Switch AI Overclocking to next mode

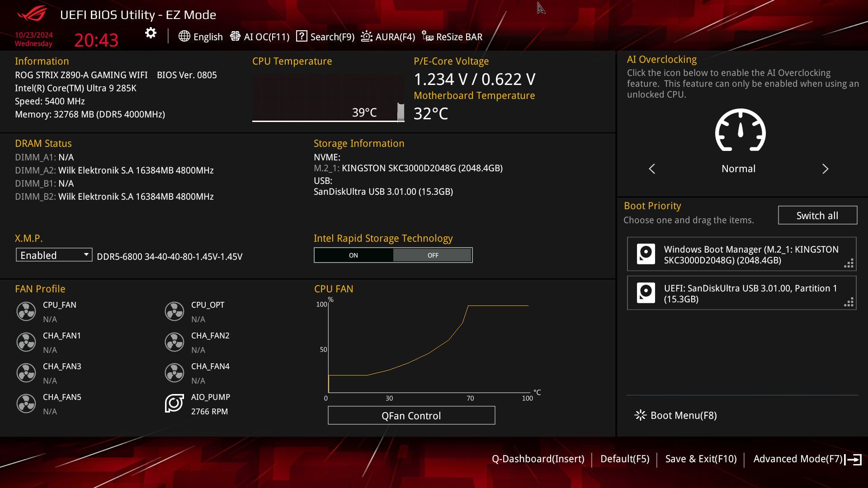pos(825,169)
